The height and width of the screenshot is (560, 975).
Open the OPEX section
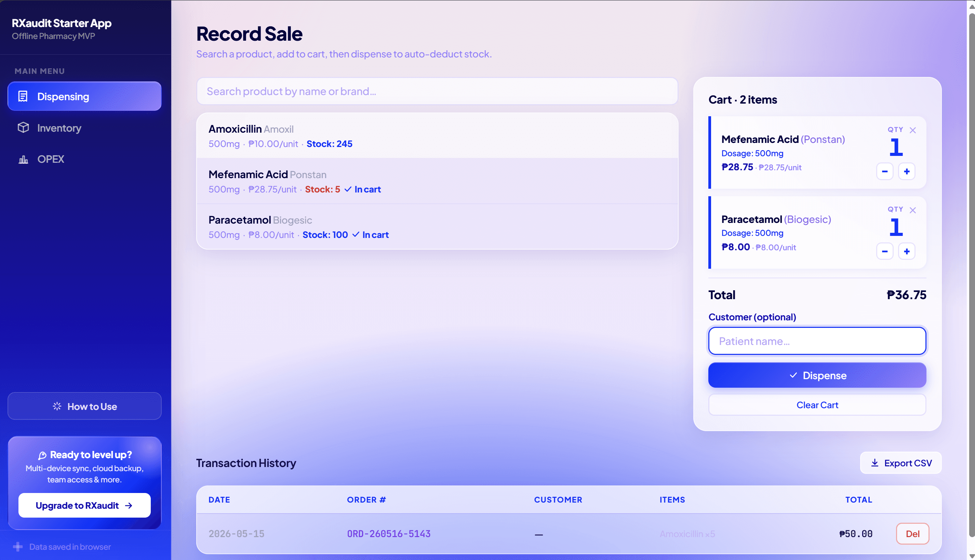[x=85, y=159]
